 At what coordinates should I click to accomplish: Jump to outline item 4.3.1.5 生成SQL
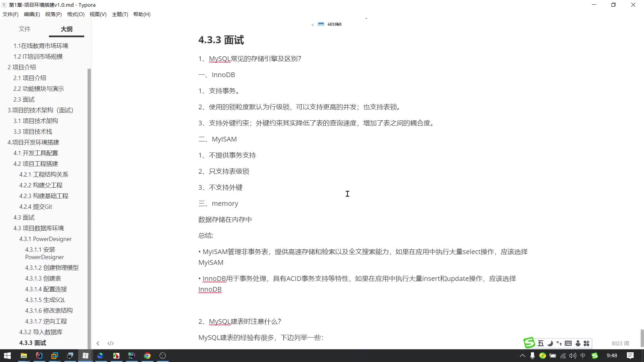(45, 300)
